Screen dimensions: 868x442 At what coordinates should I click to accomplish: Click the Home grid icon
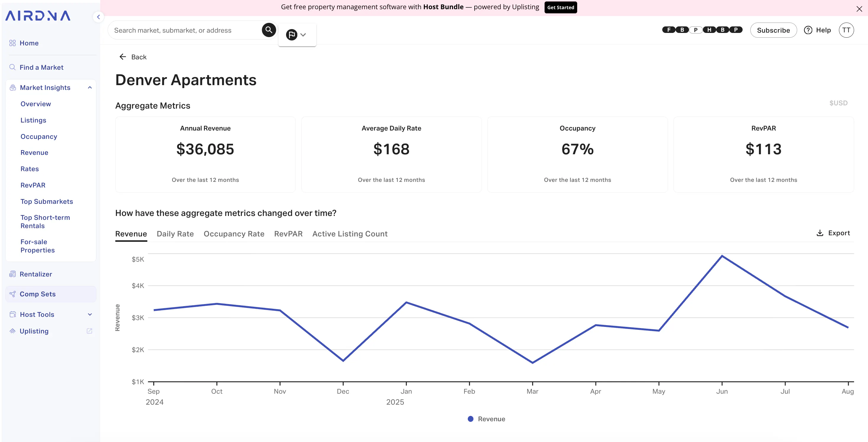12,43
